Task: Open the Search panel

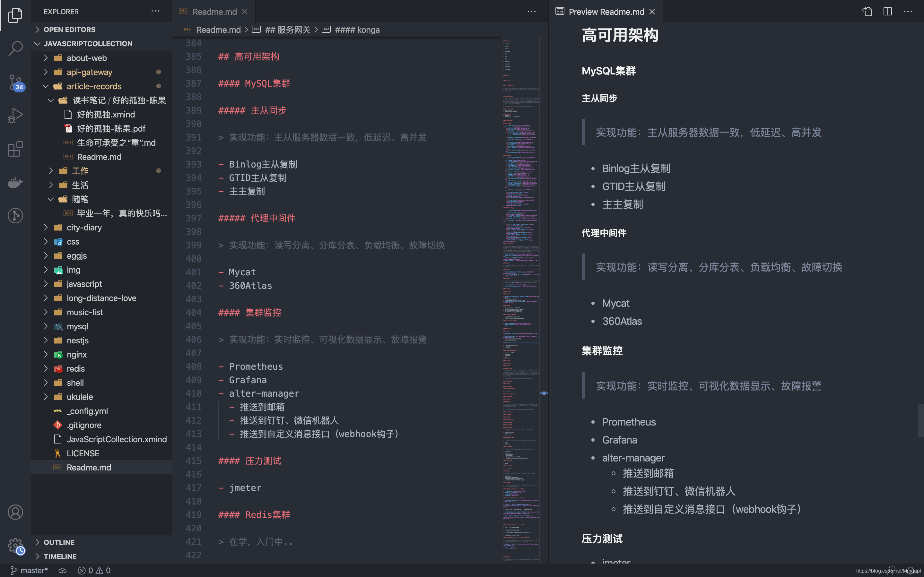Action: [x=15, y=48]
